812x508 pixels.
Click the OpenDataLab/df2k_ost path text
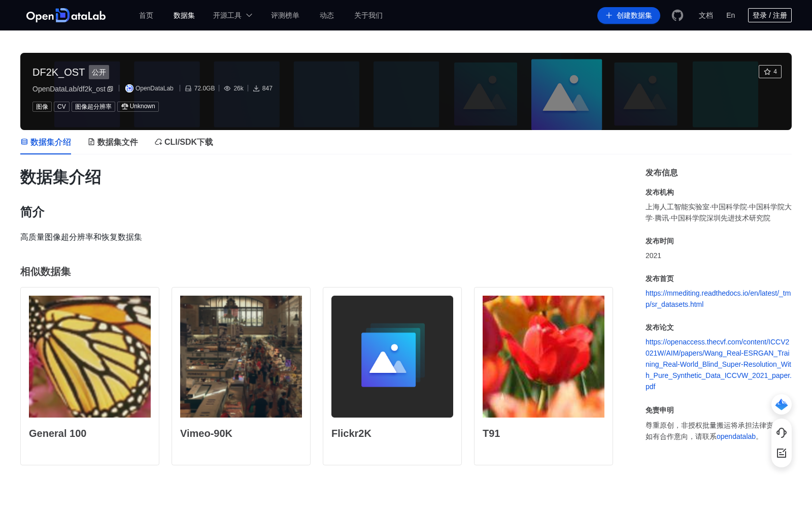coord(69,89)
